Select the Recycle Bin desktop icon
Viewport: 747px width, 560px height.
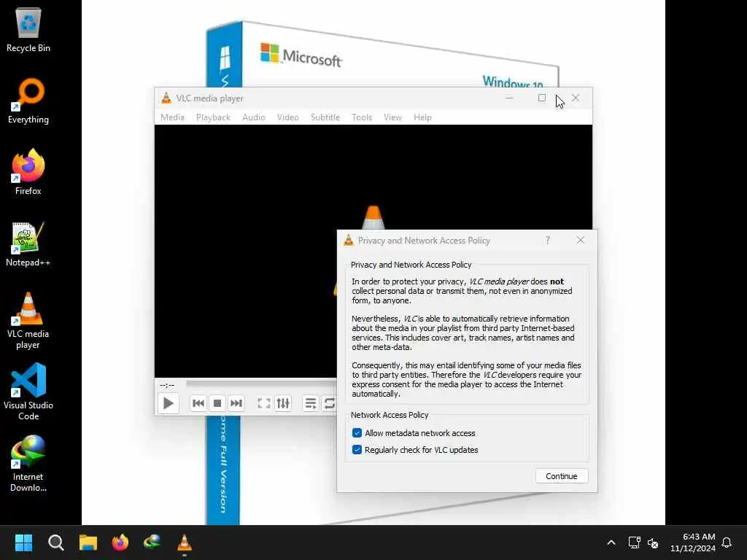click(28, 29)
